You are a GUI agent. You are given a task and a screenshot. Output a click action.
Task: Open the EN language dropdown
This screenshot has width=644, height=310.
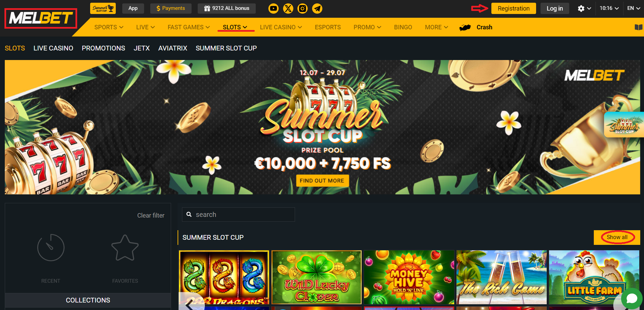point(634,8)
